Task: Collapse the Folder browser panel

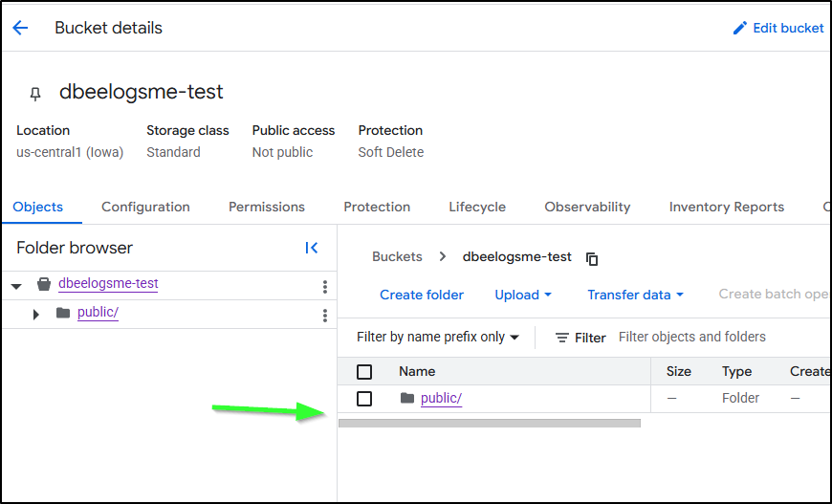Action: 311,248
